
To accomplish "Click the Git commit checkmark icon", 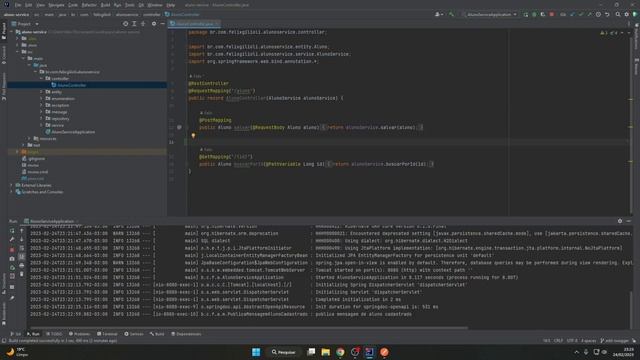I will point(581,14).
